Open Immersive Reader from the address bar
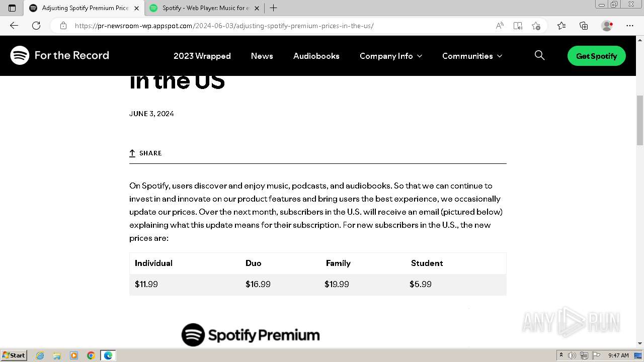 (x=518, y=26)
